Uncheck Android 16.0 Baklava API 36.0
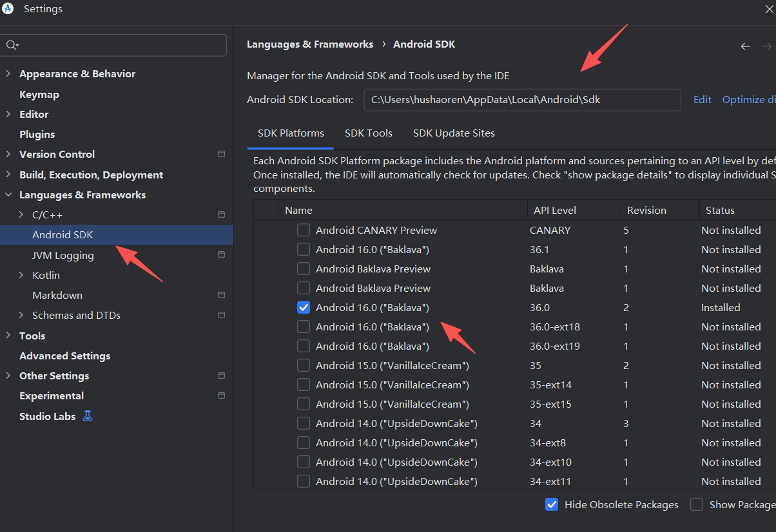The height and width of the screenshot is (532, 776). (304, 307)
